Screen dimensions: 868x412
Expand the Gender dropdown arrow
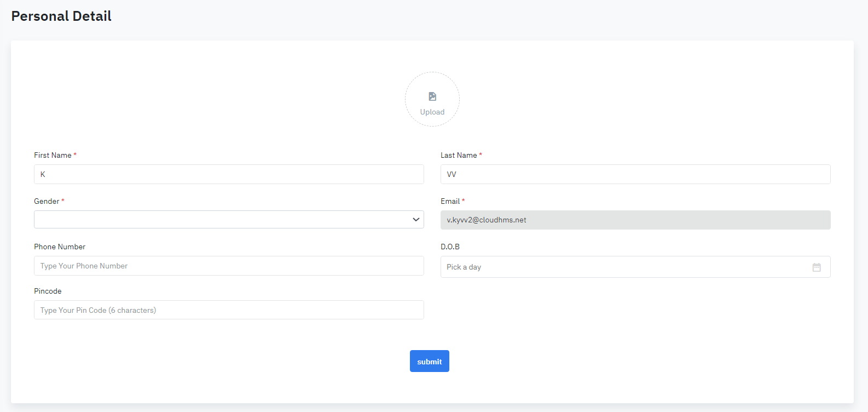click(416, 220)
